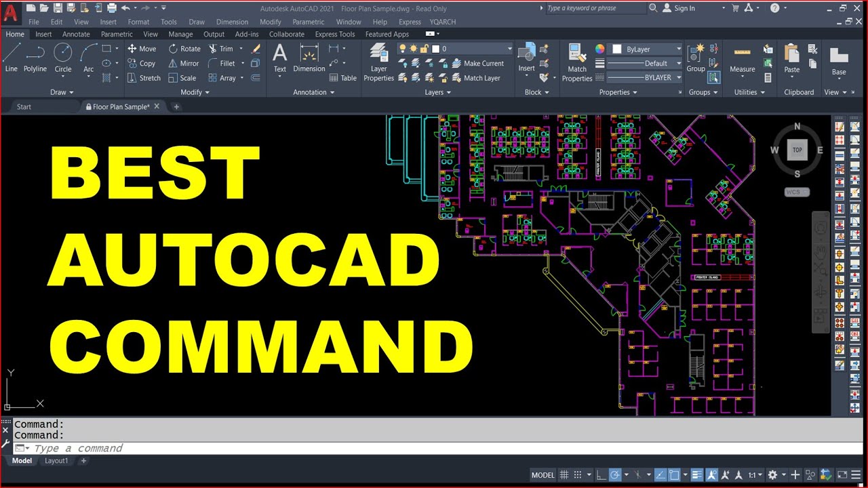Toggle snap mode in status bar
Screen dimensions: 868x488
pos(578,475)
